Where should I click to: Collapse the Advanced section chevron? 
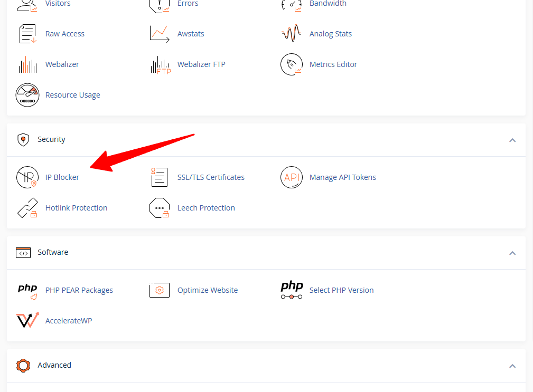[x=512, y=366]
